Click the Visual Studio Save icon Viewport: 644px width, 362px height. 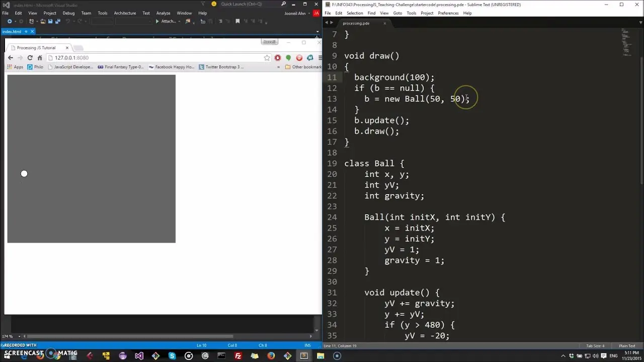(50, 22)
